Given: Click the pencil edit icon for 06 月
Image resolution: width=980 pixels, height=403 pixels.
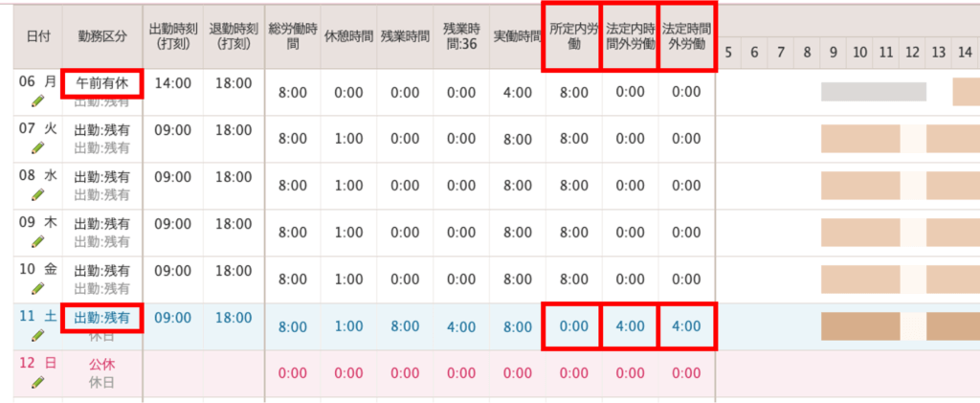Looking at the screenshot, I should 37,101.
